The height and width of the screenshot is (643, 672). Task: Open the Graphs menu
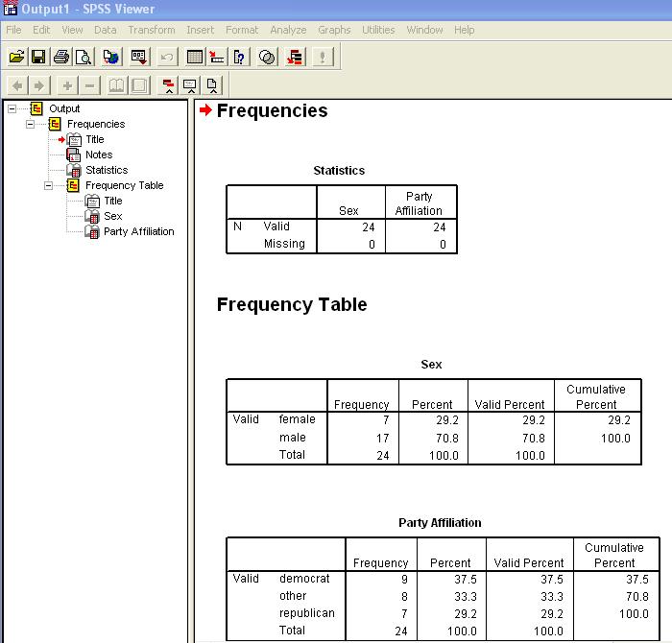[x=334, y=30]
